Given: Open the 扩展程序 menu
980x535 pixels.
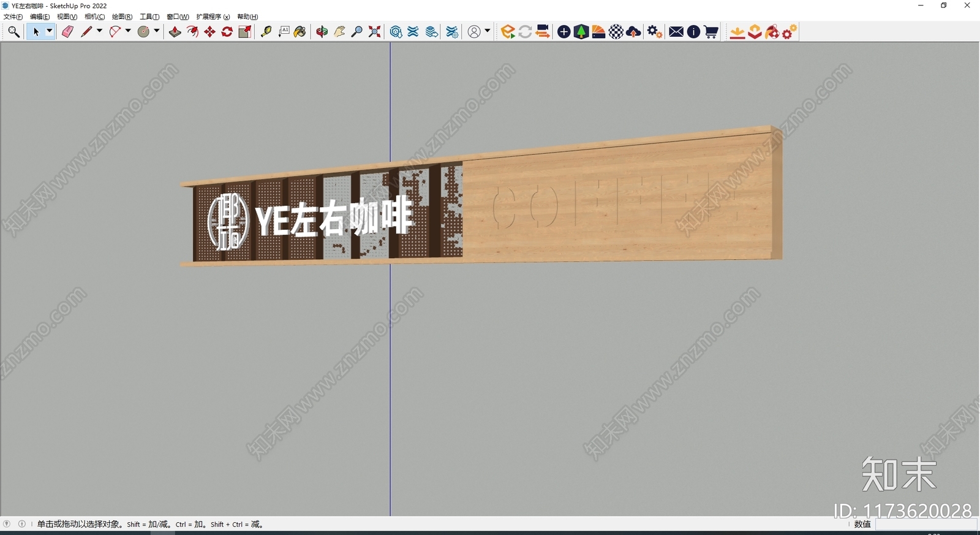Looking at the screenshot, I should tap(213, 17).
